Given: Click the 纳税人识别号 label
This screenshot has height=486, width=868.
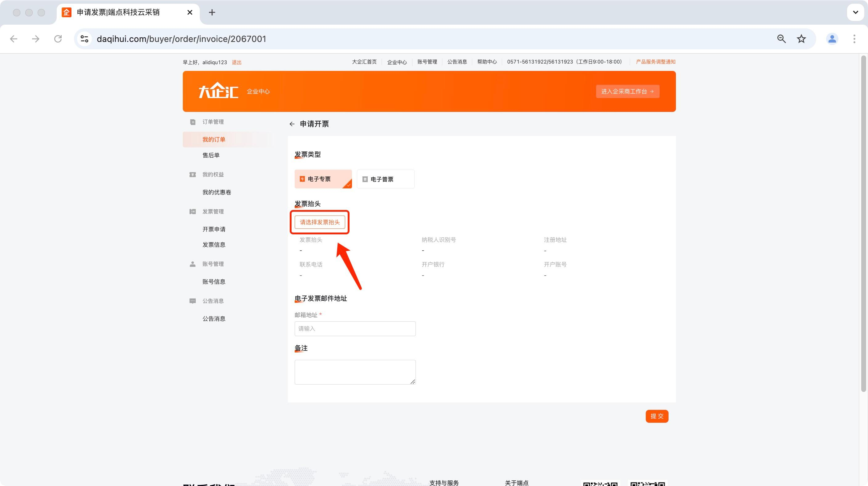Looking at the screenshot, I should point(439,240).
